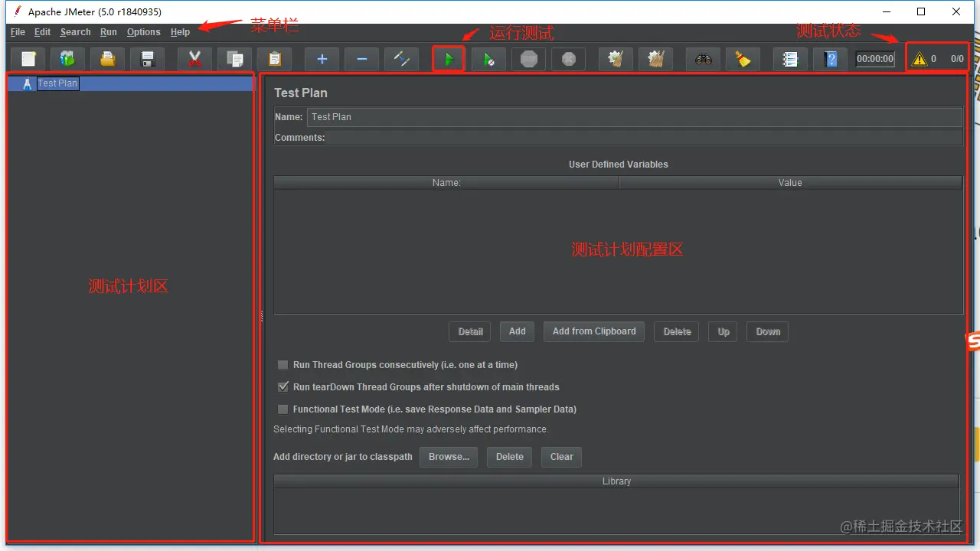
Task: Enable Run Thread Groups consecutively checkbox
Action: tap(283, 365)
